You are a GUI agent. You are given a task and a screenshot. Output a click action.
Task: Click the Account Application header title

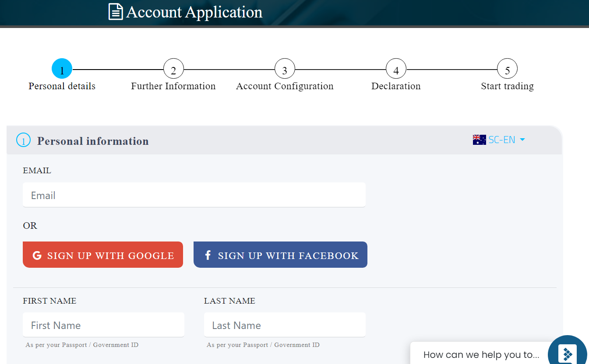click(194, 12)
